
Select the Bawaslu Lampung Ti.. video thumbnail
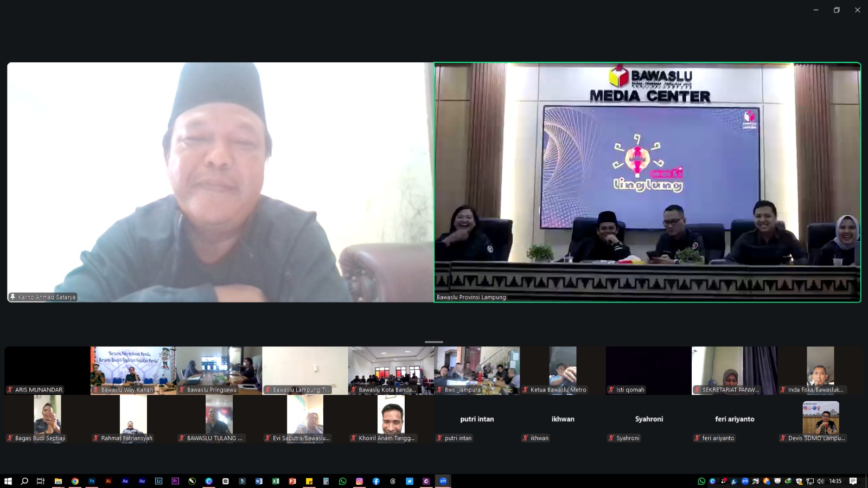coord(305,371)
